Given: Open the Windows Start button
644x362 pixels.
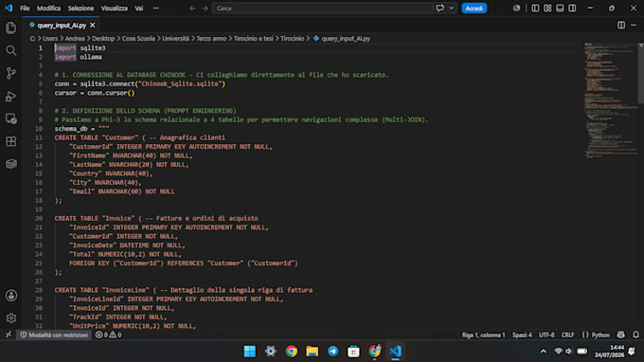Looking at the screenshot, I should tap(250, 352).
